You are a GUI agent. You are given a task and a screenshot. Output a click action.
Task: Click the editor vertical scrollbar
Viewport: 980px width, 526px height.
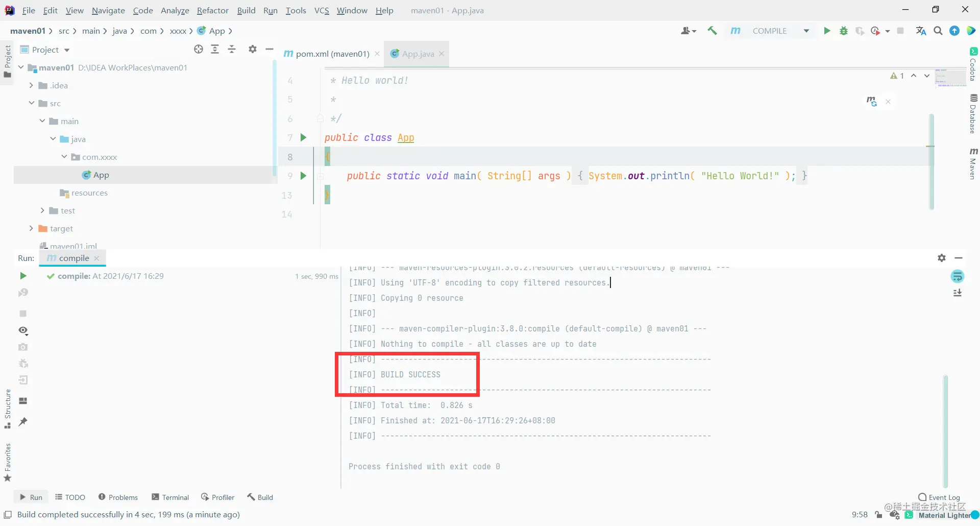tap(932, 161)
